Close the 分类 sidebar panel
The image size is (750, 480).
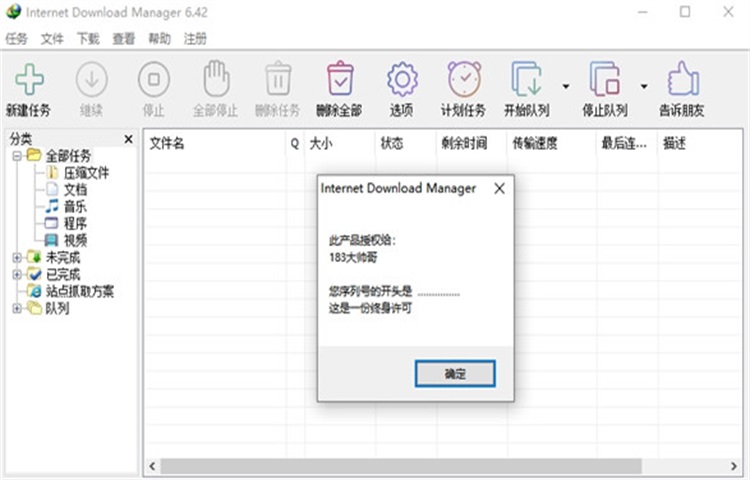[x=128, y=139]
